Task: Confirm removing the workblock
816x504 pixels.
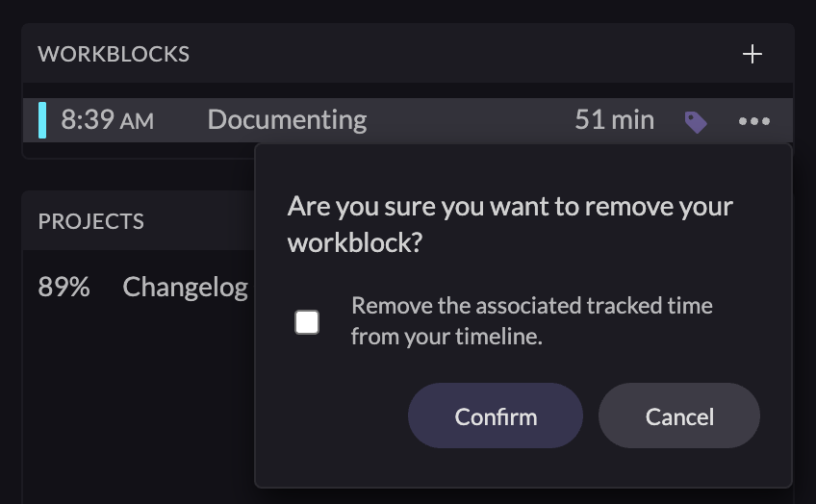Action: coord(496,416)
